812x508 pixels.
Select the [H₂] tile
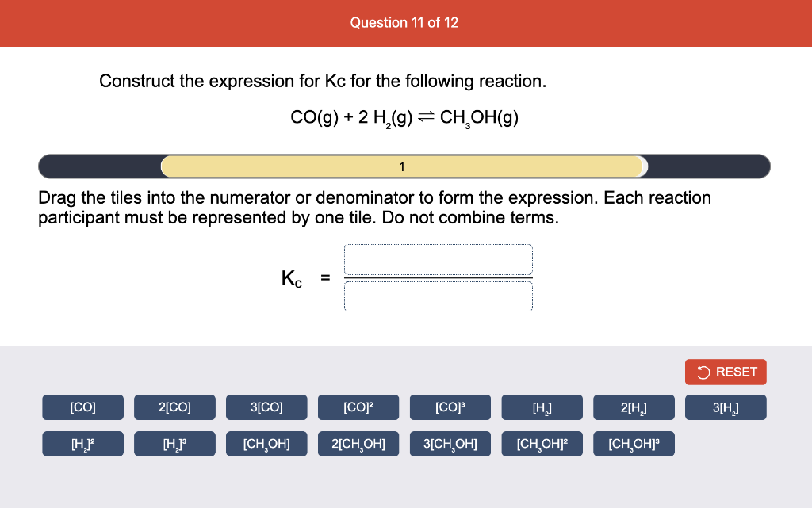(x=542, y=407)
